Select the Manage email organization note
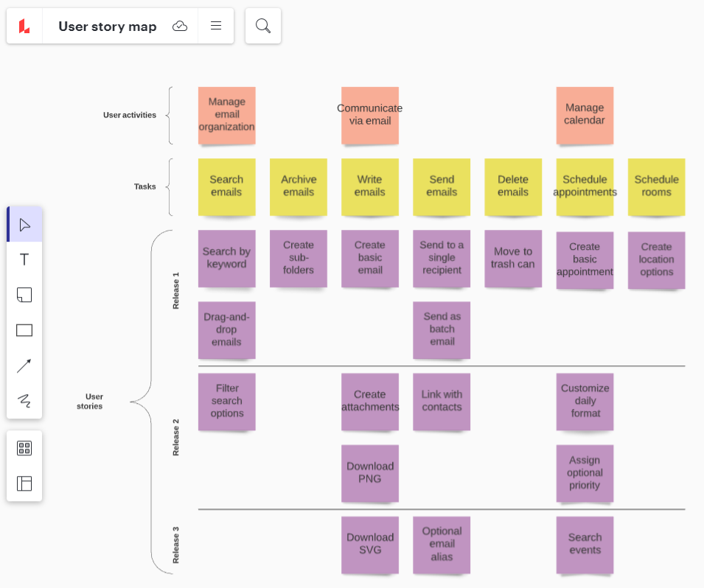This screenshot has width=704, height=588. click(227, 116)
